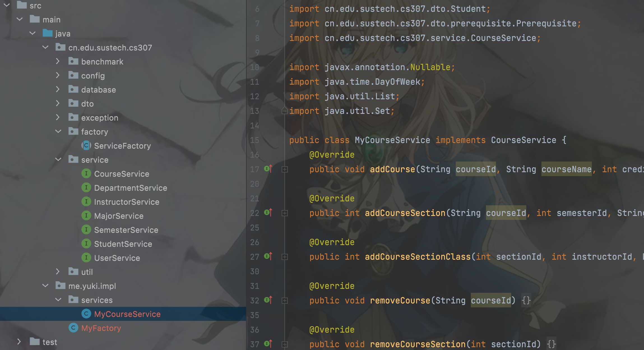Click the implements gutter marker beside removeCourse
This screenshot has height=350, width=644.
point(268,300)
